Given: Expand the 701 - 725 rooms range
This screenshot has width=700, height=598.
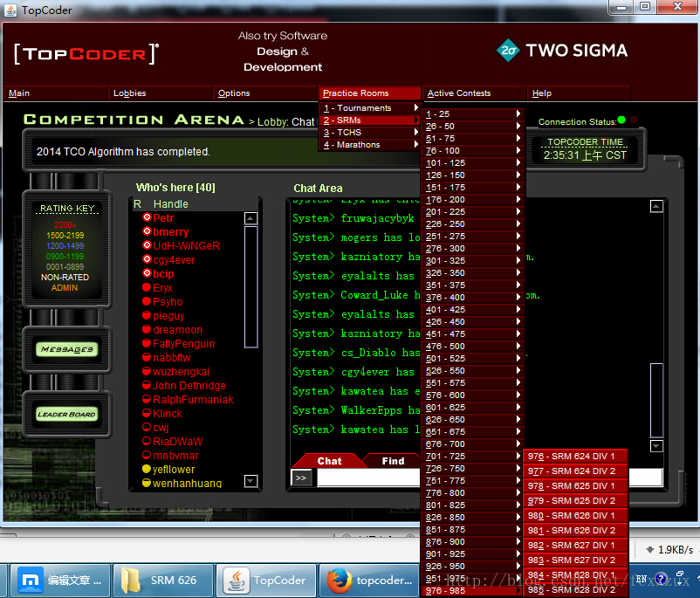Looking at the screenshot, I should pyautogui.click(x=473, y=456).
